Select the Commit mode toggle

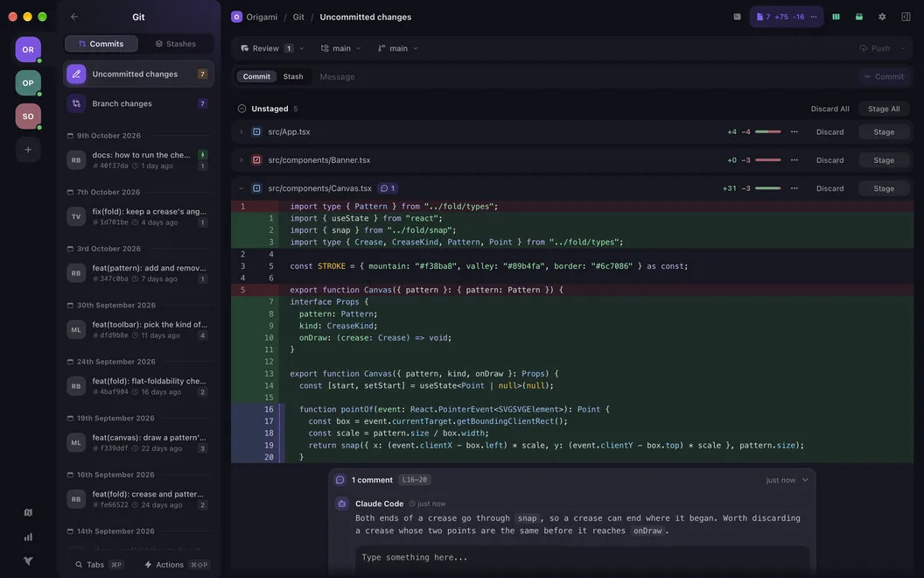click(256, 77)
